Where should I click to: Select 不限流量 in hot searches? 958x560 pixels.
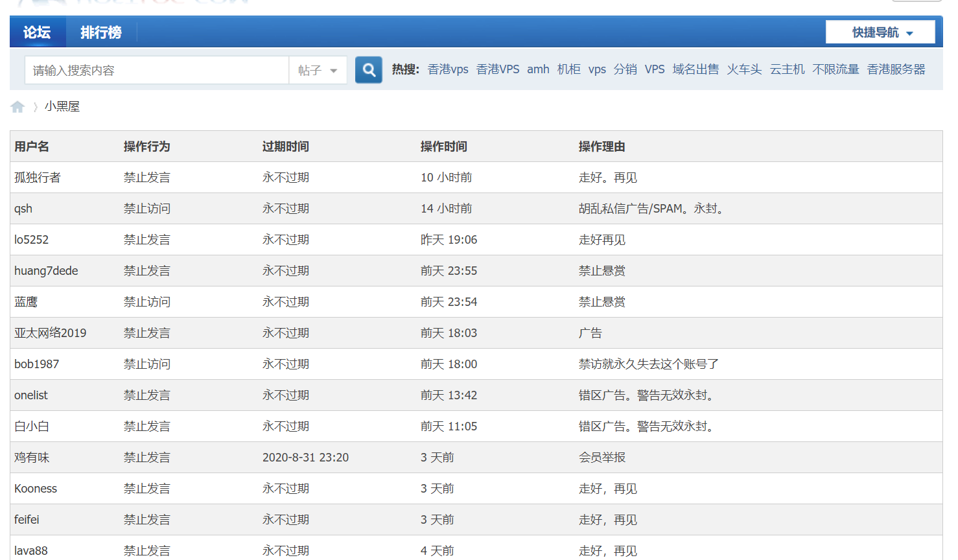[x=835, y=69]
